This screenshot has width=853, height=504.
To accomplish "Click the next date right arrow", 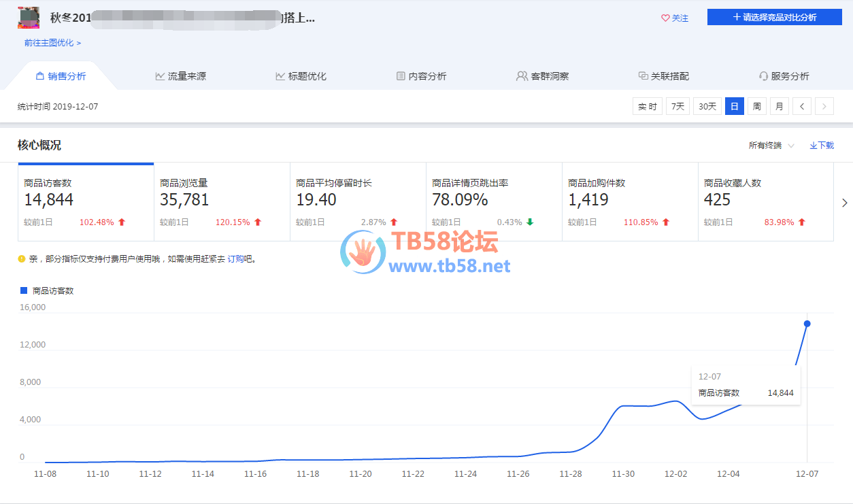I will click(x=824, y=106).
